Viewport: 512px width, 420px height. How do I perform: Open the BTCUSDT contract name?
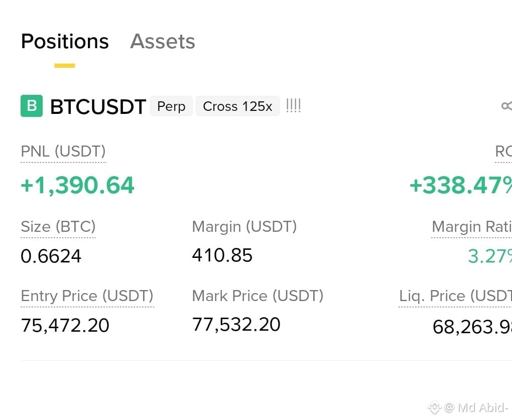click(x=98, y=106)
